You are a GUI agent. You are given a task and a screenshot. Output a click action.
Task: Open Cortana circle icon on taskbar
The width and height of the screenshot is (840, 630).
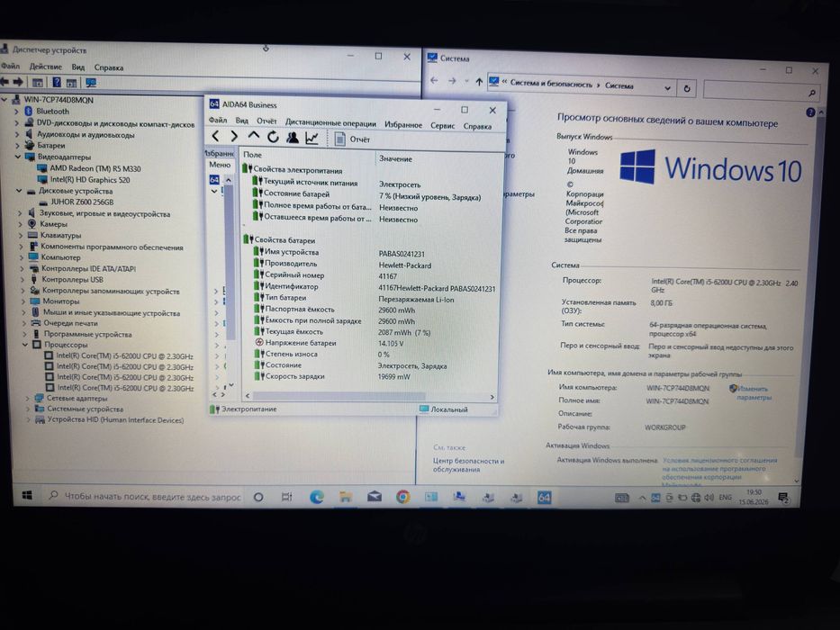258,497
